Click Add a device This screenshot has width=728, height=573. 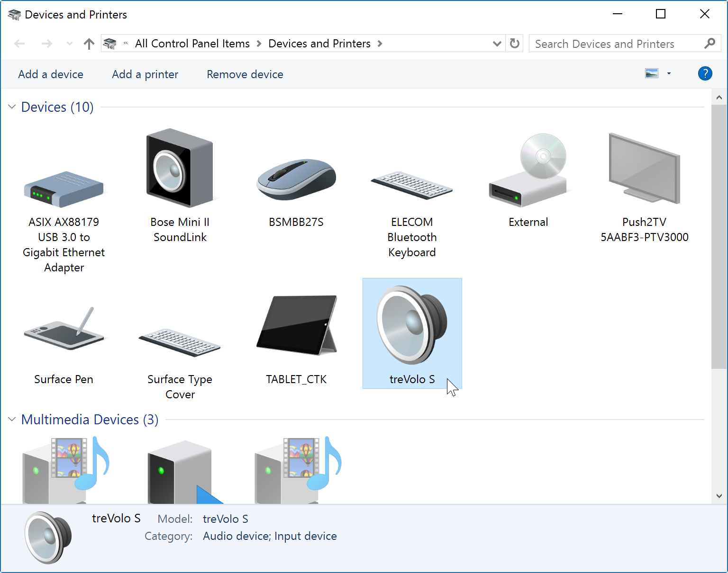coord(51,74)
